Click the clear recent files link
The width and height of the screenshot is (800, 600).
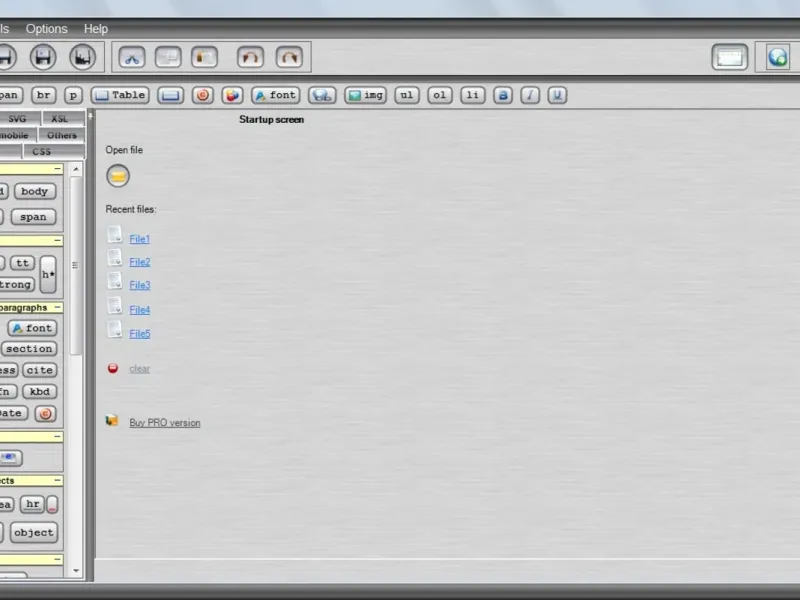pyautogui.click(x=139, y=368)
